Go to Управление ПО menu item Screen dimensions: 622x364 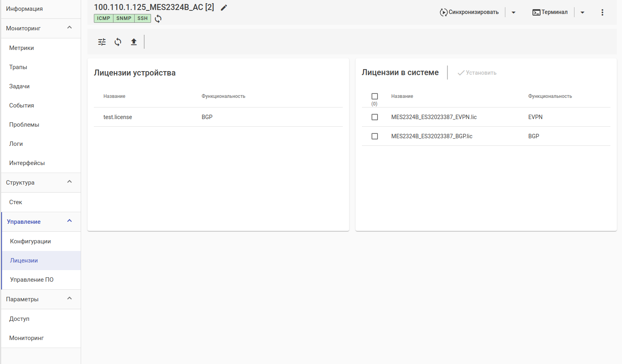[32, 280]
